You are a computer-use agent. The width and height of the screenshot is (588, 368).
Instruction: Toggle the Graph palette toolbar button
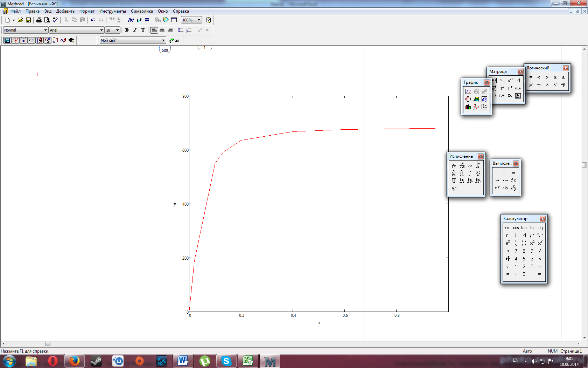tap(15, 40)
